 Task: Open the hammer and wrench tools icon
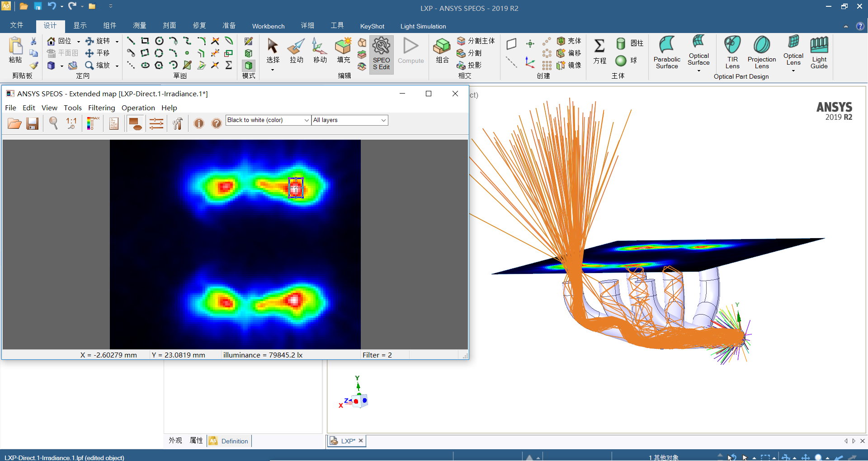(178, 123)
